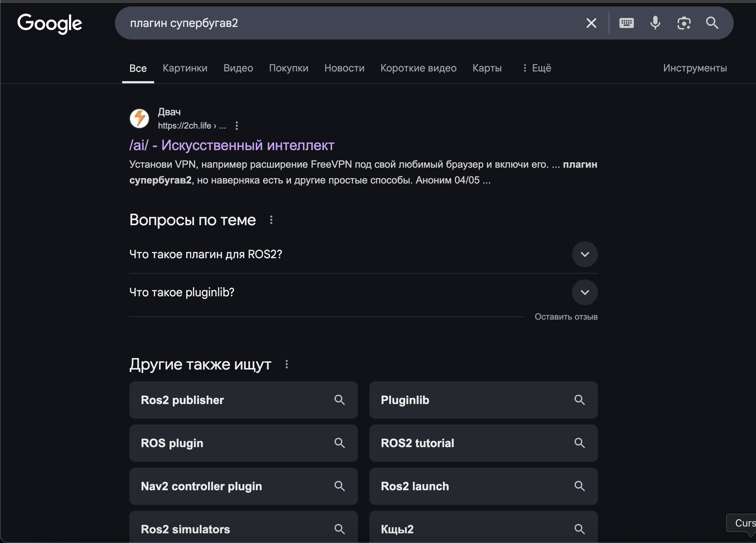Image resolution: width=756 pixels, height=543 pixels.
Task: Open the "/ai/ - Искусственный интеллект" result link
Action: (232, 145)
